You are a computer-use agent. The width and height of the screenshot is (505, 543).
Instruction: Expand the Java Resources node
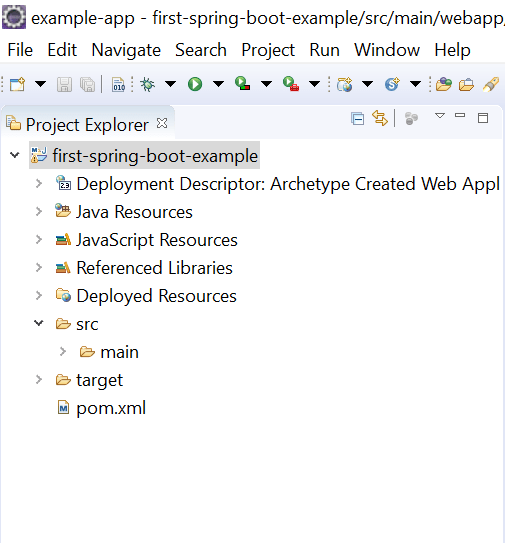[39, 211]
